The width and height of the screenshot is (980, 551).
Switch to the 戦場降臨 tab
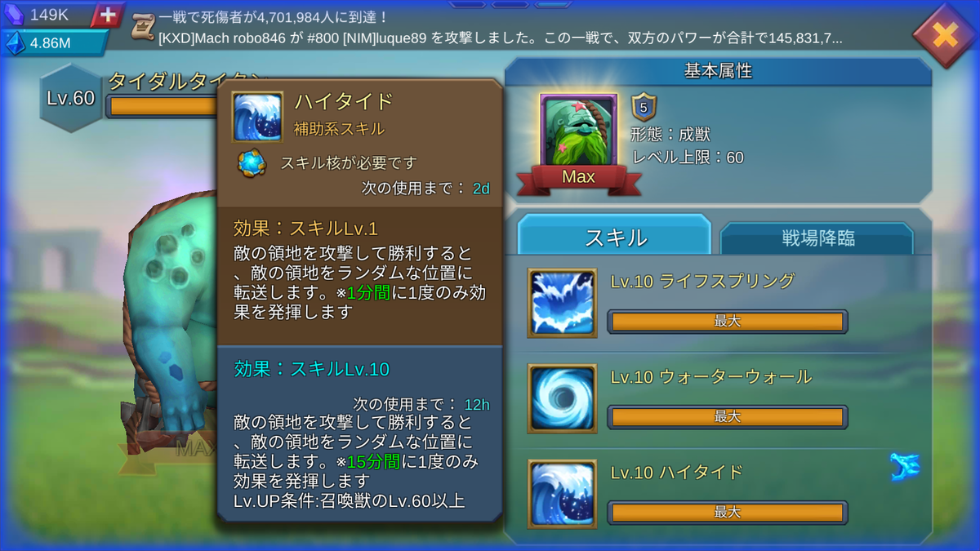pyautogui.click(x=817, y=239)
